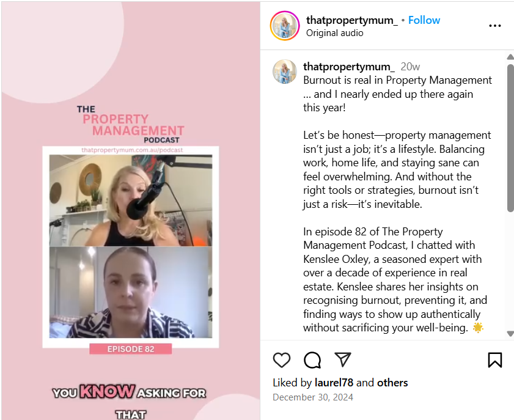Share the post via paper plane icon
Viewport: 514px width, 420px height.
(x=342, y=359)
